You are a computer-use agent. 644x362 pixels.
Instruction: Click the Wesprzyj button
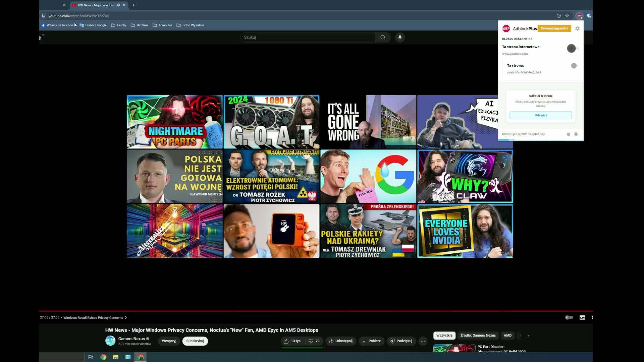tap(169, 341)
